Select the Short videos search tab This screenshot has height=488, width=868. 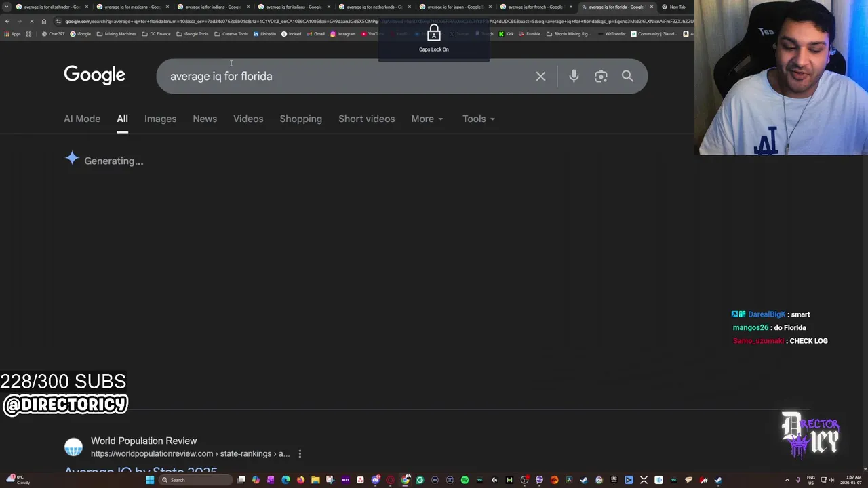(366, 119)
